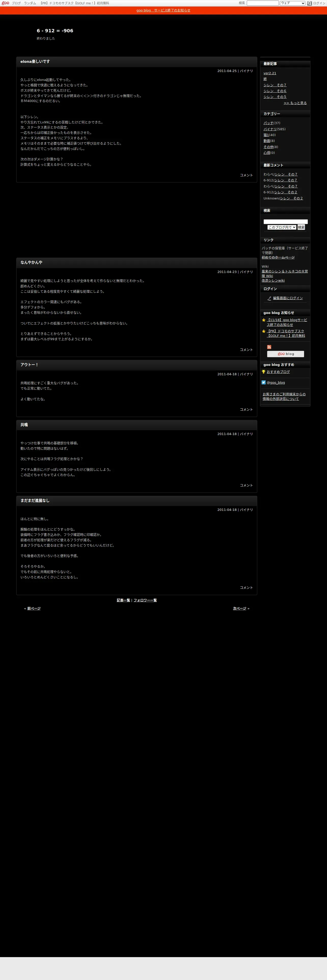This screenshot has height=980, width=327.
Task: Open @goo_blog link
Action: [x=276, y=383]
